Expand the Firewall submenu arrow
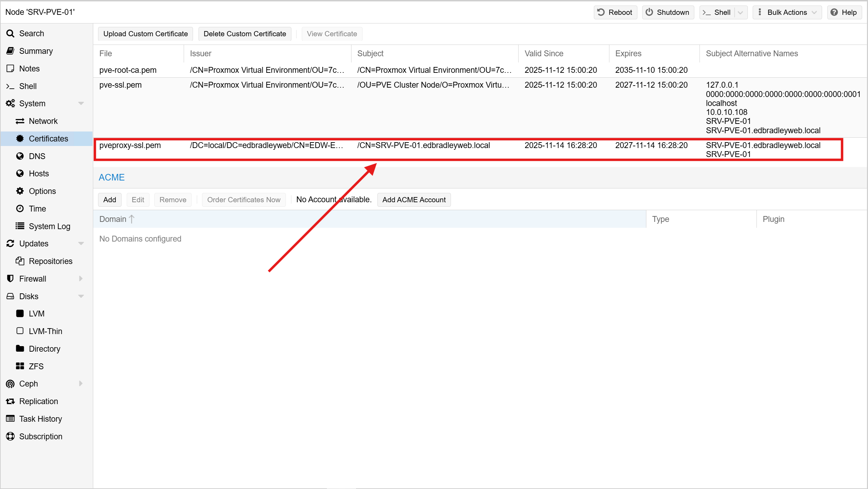This screenshot has height=489, width=868. click(81, 278)
